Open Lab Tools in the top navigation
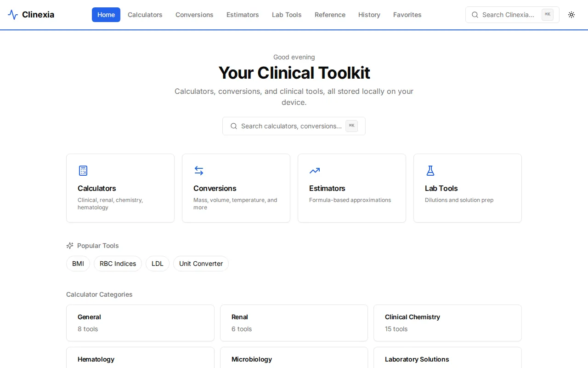 click(x=287, y=15)
